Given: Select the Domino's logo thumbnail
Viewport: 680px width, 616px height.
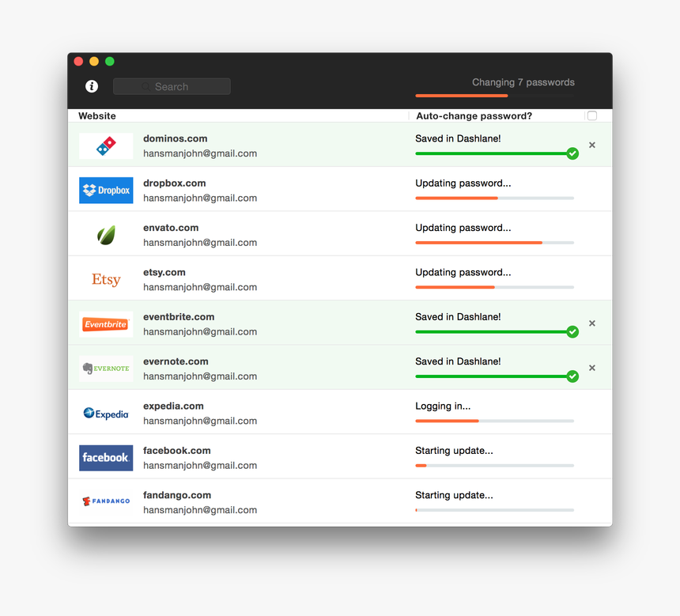Looking at the screenshot, I should point(106,145).
